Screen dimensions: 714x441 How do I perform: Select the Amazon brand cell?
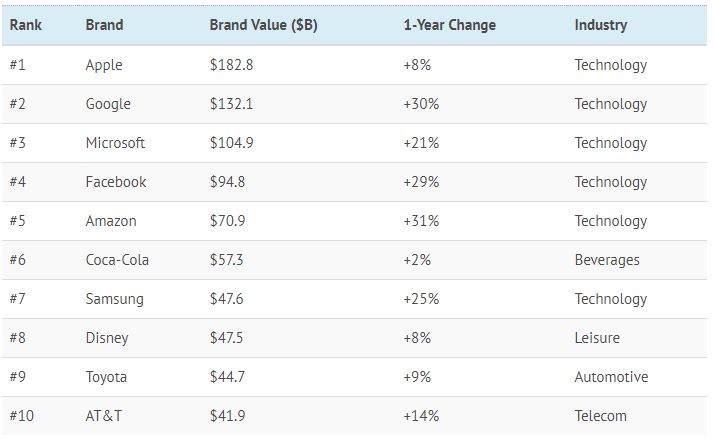point(111,221)
